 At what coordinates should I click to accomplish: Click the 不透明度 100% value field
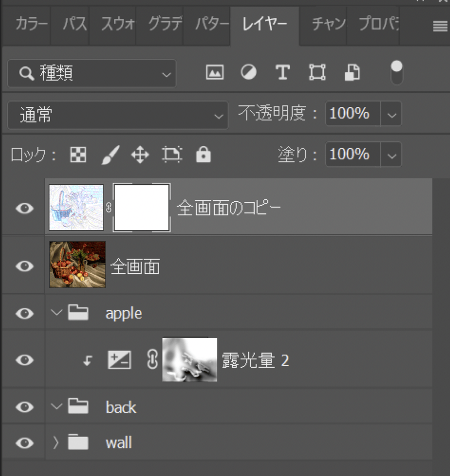(353, 114)
